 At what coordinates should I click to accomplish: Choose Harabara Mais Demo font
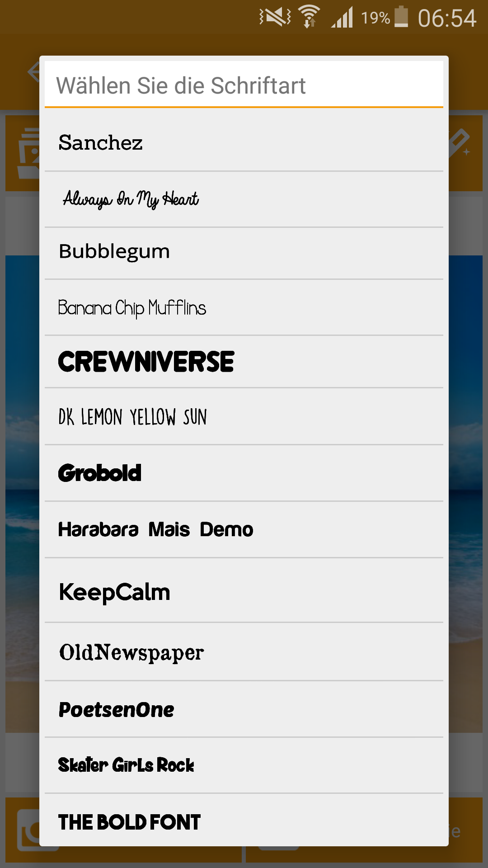tap(244, 529)
